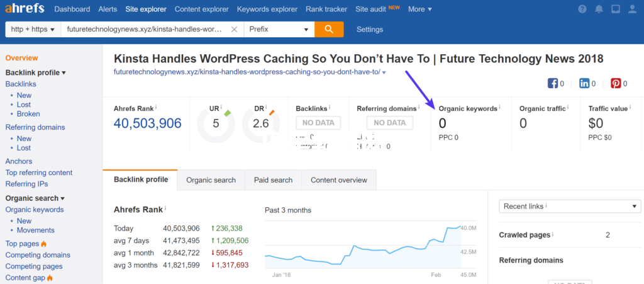Click the Pinterest share count icon

[616, 83]
